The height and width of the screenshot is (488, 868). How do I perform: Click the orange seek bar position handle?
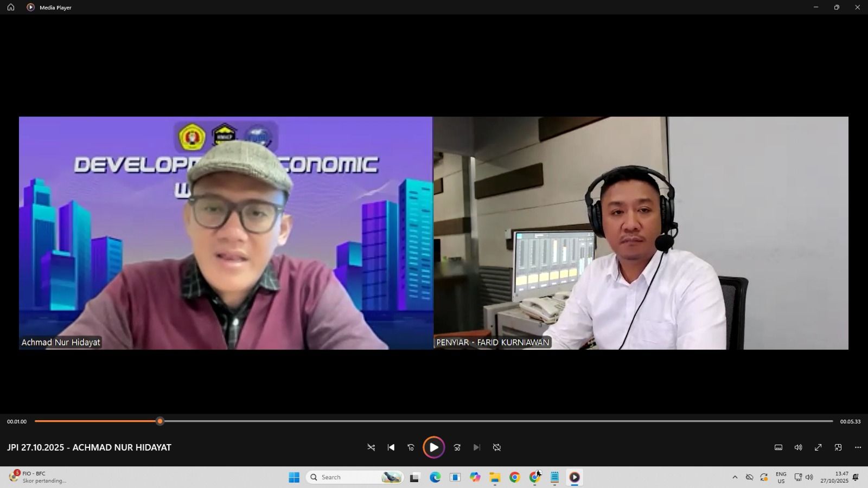pos(160,421)
